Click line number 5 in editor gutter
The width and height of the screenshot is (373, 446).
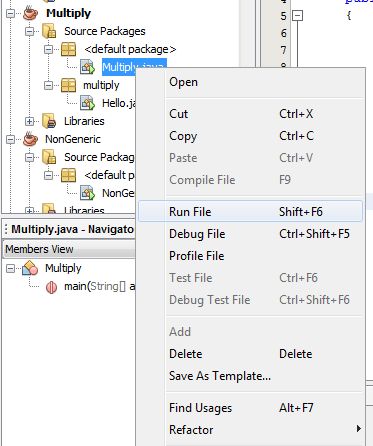pyautogui.click(x=283, y=16)
